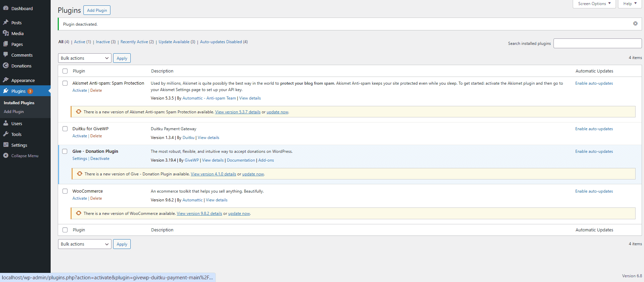Screen dimensions: 644x282
Task: Click the Settings sliders icon
Action: coord(6,145)
